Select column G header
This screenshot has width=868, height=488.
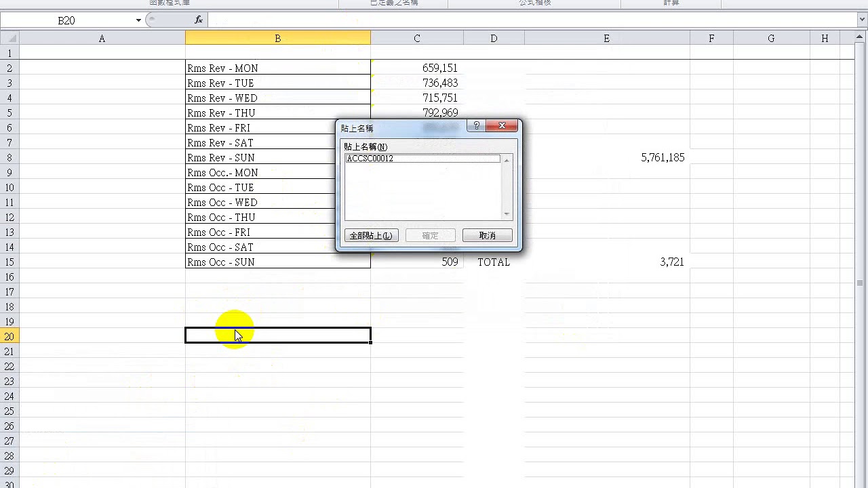(x=771, y=39)
